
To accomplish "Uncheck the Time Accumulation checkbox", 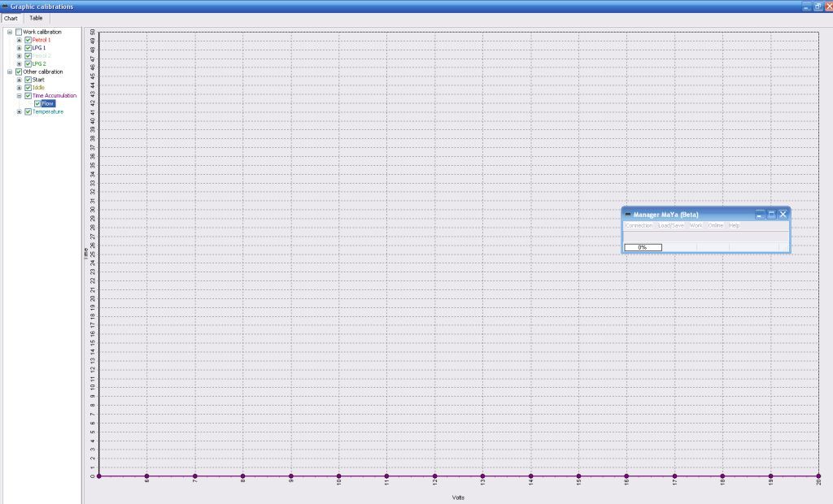I will (28, 96).
